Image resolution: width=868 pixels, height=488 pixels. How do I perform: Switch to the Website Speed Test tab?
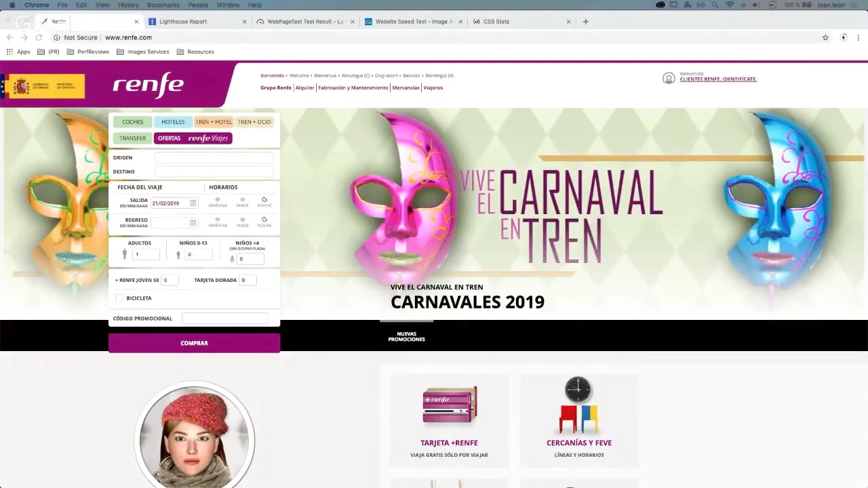pos(412,21)
